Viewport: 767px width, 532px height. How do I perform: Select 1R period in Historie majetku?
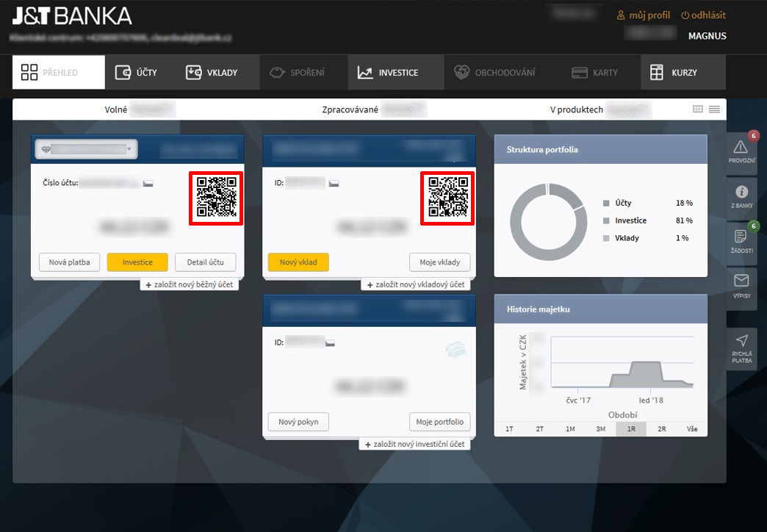pos(631,428)
